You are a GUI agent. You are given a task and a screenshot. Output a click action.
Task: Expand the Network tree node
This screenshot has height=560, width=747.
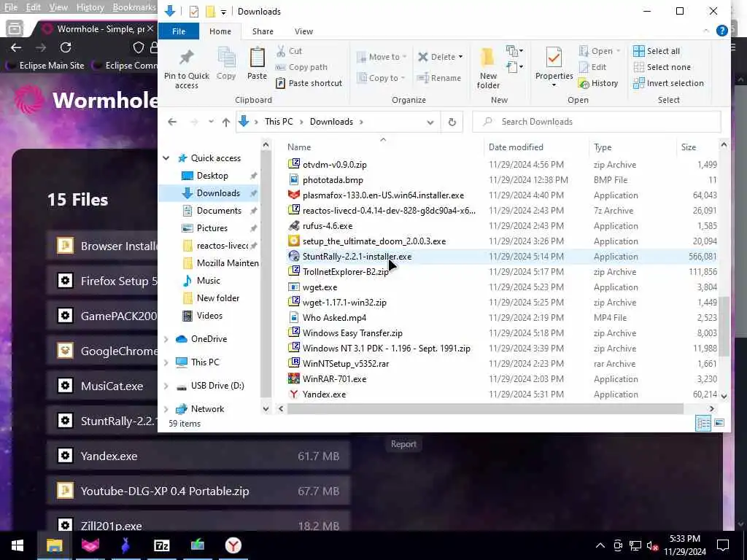(x=166, y=409)
